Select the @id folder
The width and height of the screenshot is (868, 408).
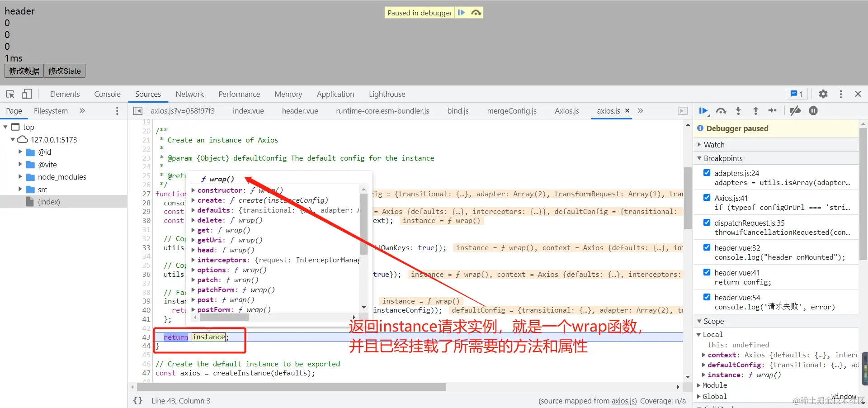coord(44,152)
